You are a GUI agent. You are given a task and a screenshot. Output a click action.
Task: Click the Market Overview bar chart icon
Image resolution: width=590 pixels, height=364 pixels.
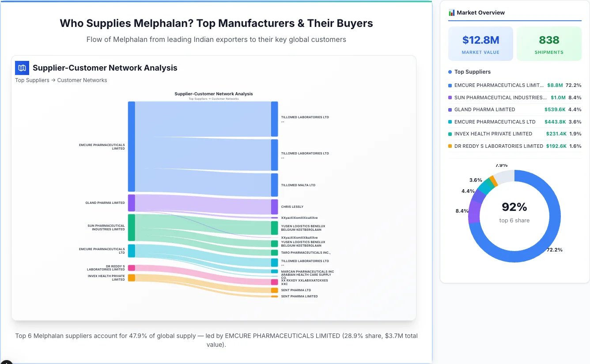451,12
